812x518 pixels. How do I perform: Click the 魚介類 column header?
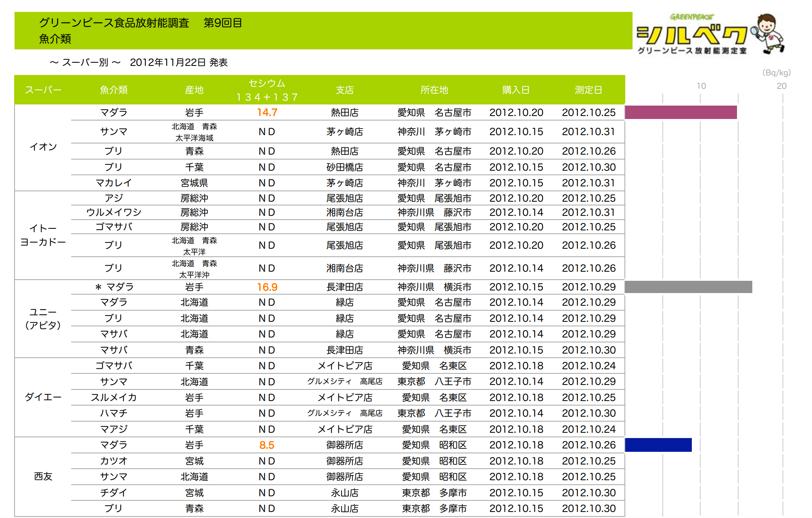tap(114, 90)
